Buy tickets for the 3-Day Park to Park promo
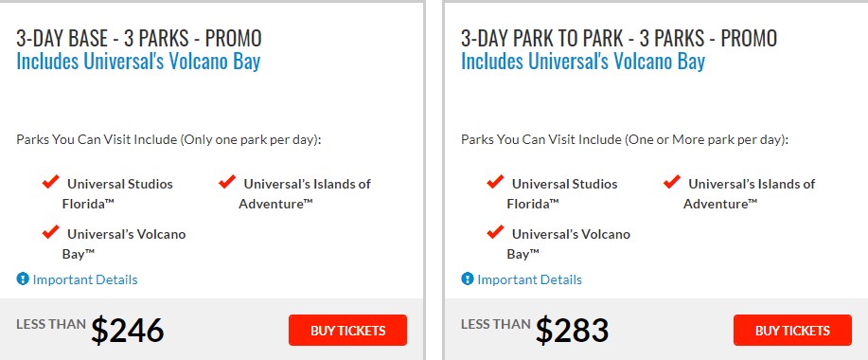The height and width of the screenshot is (360, 868). (x=792, y=330)
